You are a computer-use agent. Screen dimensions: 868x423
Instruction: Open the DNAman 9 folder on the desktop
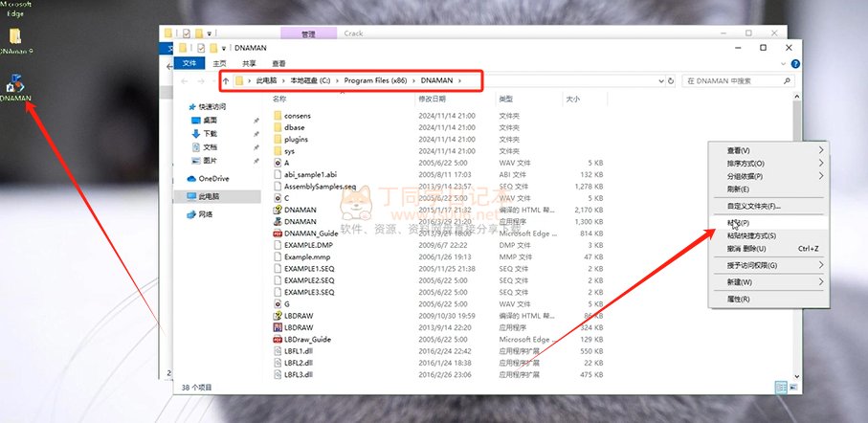point(15,41)
